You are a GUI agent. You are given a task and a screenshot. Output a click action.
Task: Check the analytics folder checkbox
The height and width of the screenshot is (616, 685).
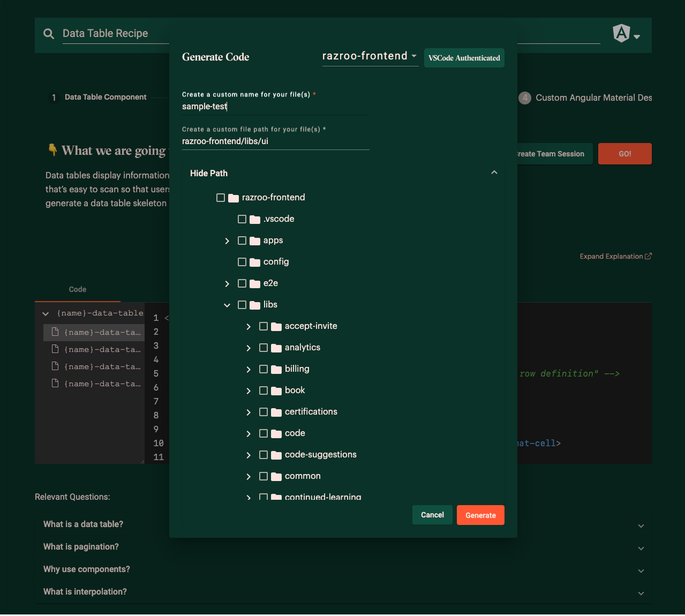click(264, 348)
